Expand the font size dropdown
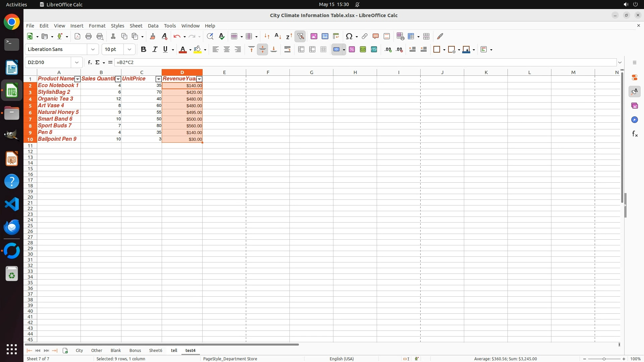Image resolution: width=644 pixels, height=362 pixels. [x=129, y=50]
